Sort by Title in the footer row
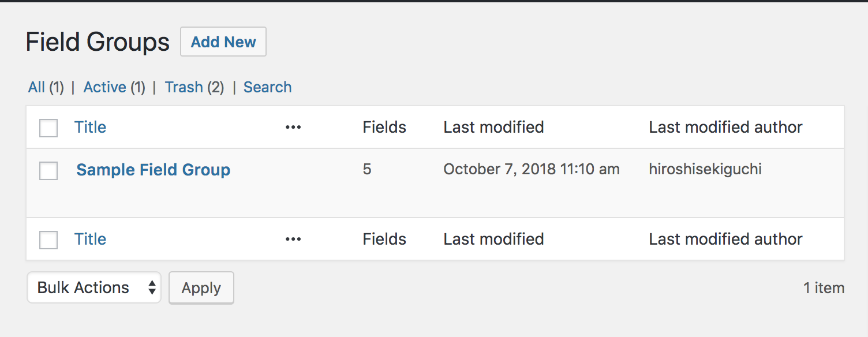This screenshot has width=868, height=337. (x=91, y=239)
